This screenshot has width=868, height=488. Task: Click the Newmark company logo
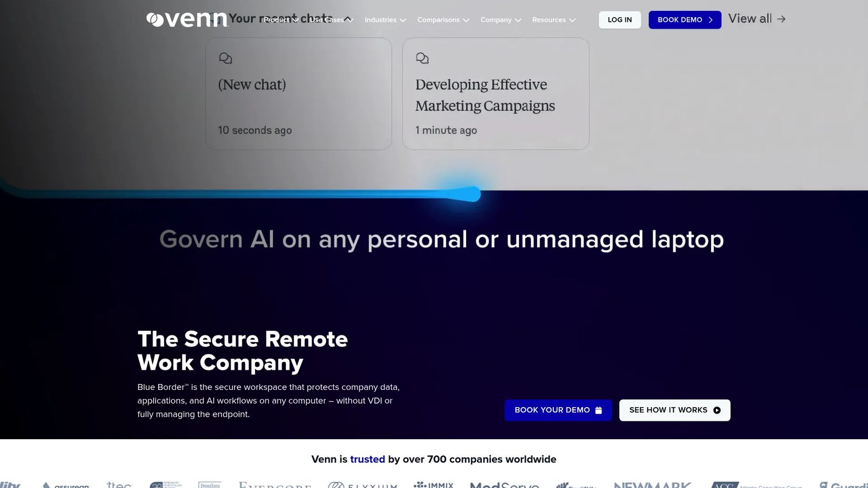pos(653,485)
